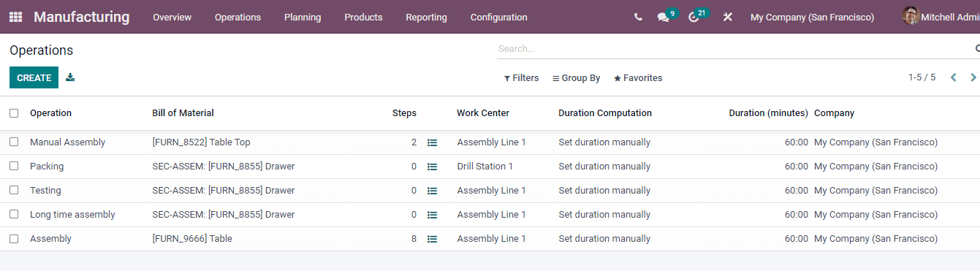
Task: Click Drill Station 1 work center cell
Action: (x=485, y=167)
